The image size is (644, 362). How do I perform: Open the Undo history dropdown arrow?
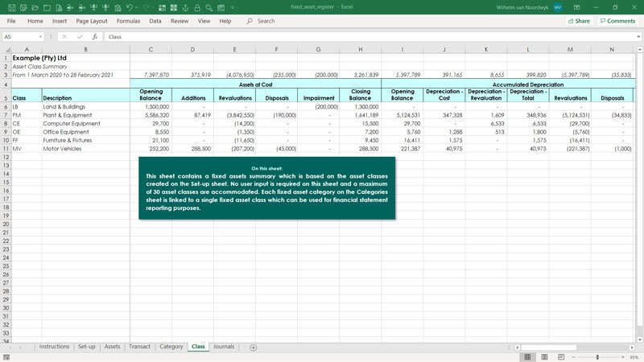coord(136,8)
